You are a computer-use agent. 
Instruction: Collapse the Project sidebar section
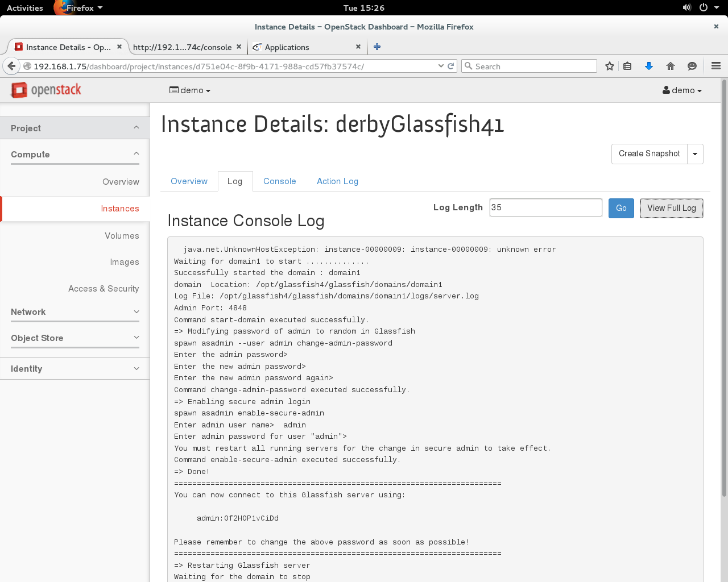click(x=75, y=128)
